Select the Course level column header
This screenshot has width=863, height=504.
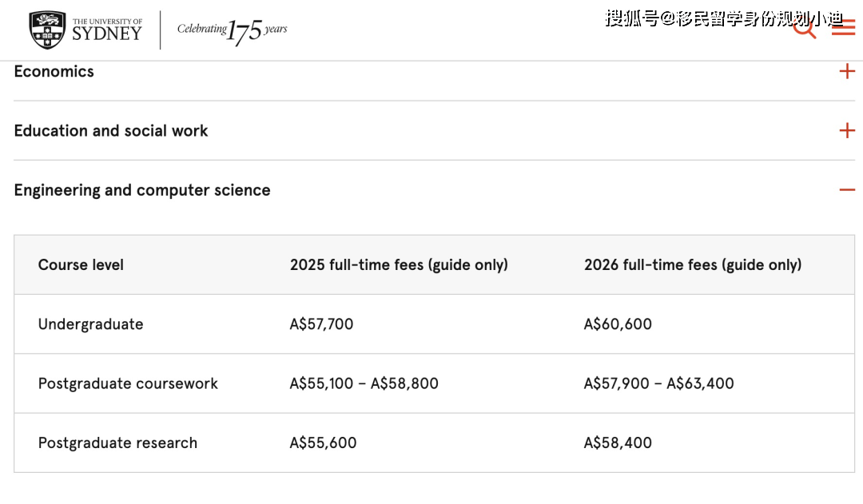tap(81, 264)
